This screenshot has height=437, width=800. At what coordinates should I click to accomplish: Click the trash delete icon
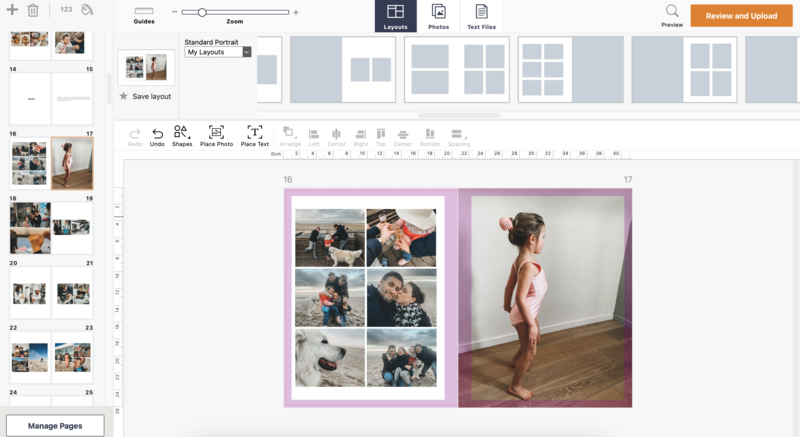(x=33, y=10)
